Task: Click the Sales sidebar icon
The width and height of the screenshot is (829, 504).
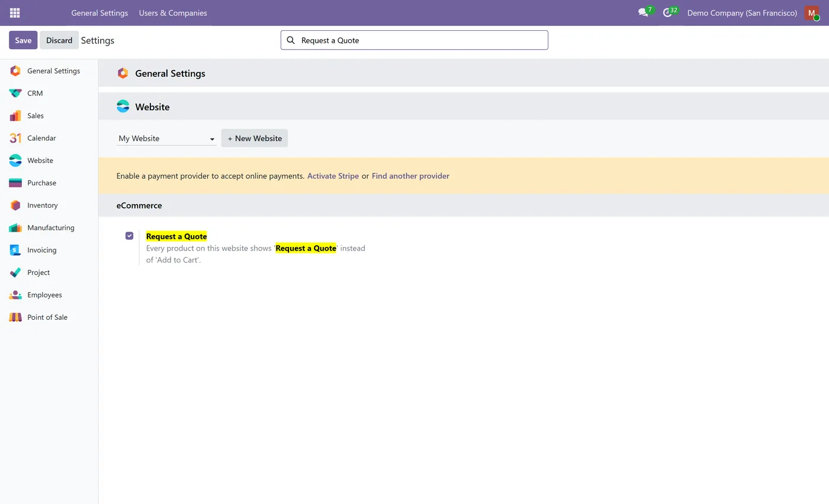Action: 15,116
